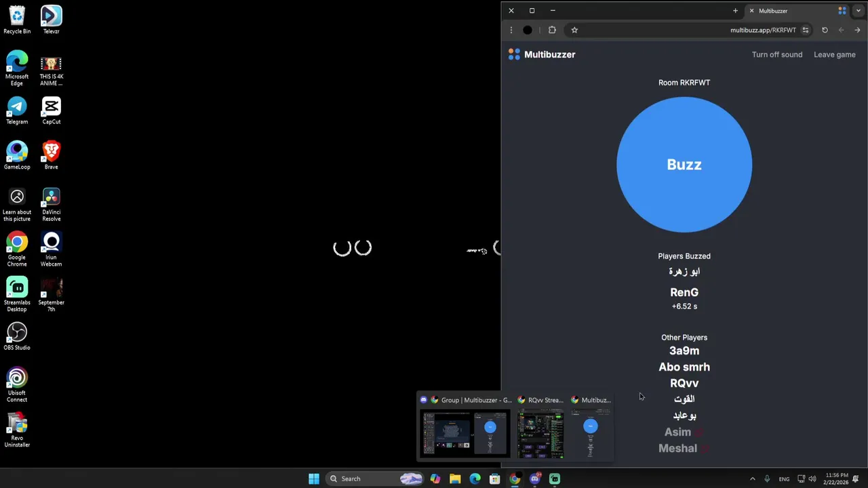
Task: Launch the Iriun Webcam shortcut
Action: [x=51, y=249]
